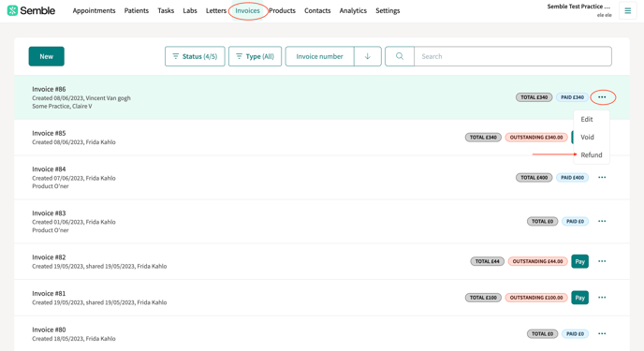The width and height of the screenshot is (644, 351).
Task: Open three-dot menu for Invoice #86
Action: pyautogui.click(x=602, y=97)
